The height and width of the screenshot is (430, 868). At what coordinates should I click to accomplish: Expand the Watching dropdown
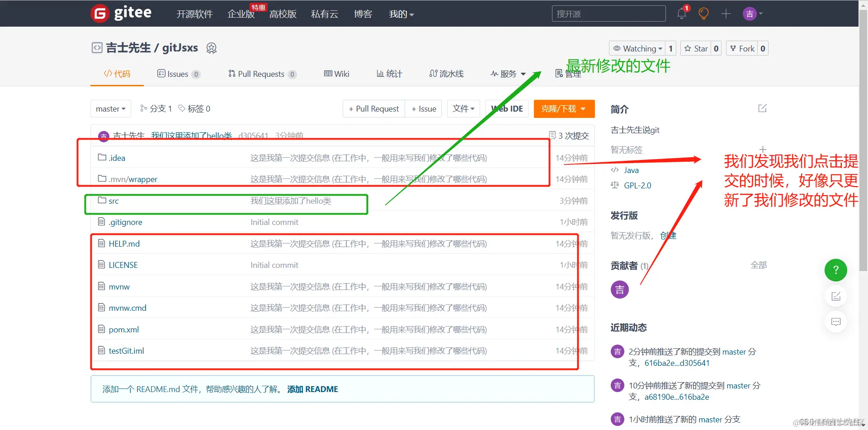point(637,48)
